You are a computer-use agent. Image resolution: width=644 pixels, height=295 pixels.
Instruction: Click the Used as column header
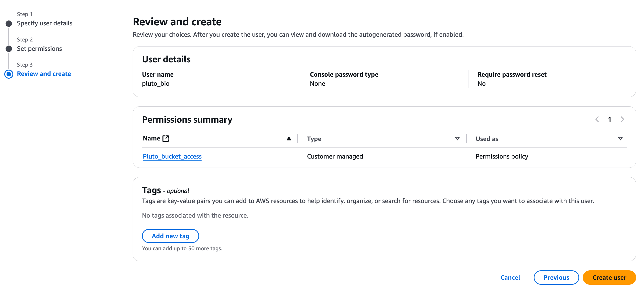(x=487, y=139)
